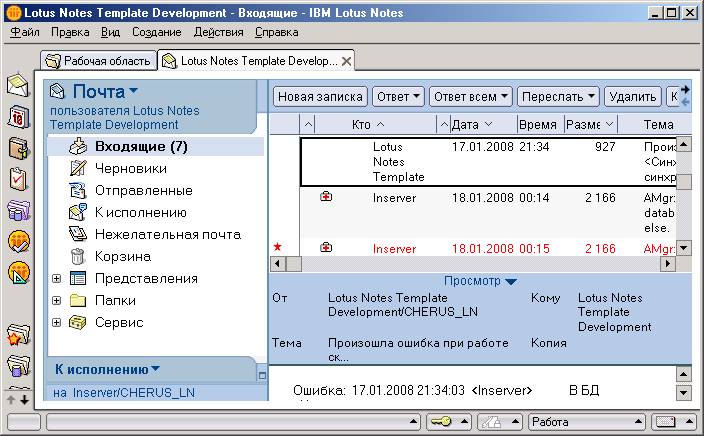Click the mail icon beside Почта heading
This screenshot has height=436, width=704.
[57, 91]
